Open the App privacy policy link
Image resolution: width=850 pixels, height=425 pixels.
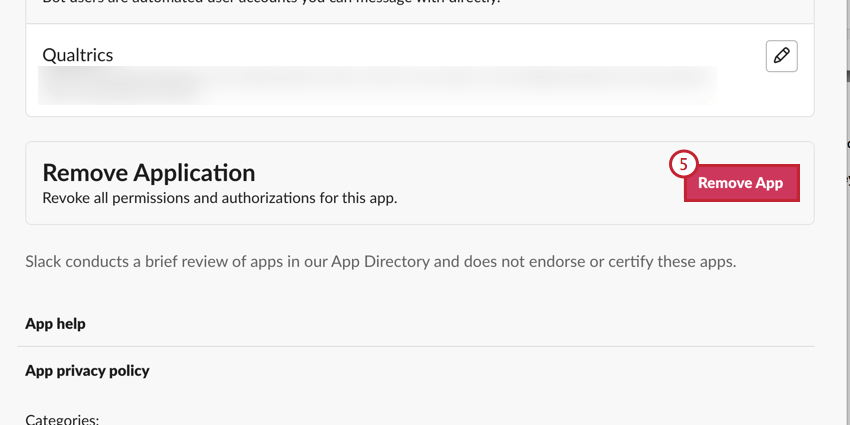tap(87, 370)
